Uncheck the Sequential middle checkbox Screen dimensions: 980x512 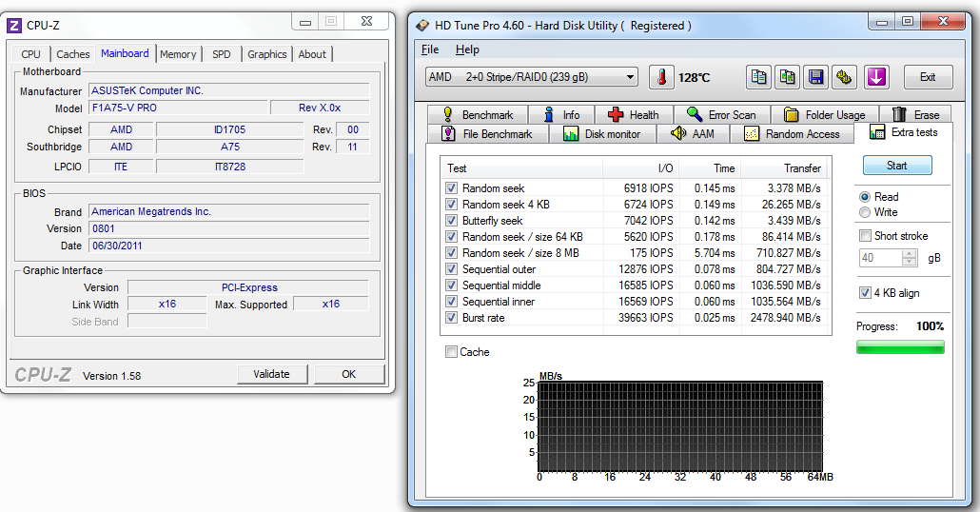[451, 286]
